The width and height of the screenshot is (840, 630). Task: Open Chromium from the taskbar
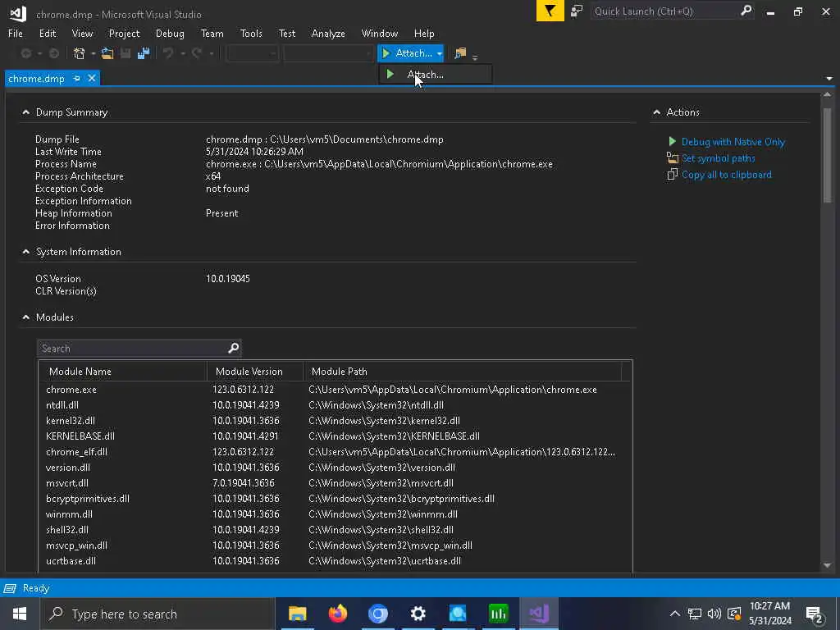(x=377, y=614)
